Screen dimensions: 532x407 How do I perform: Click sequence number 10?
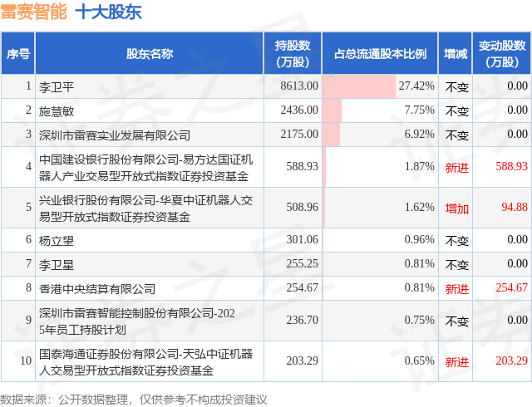tap(26, 360)
